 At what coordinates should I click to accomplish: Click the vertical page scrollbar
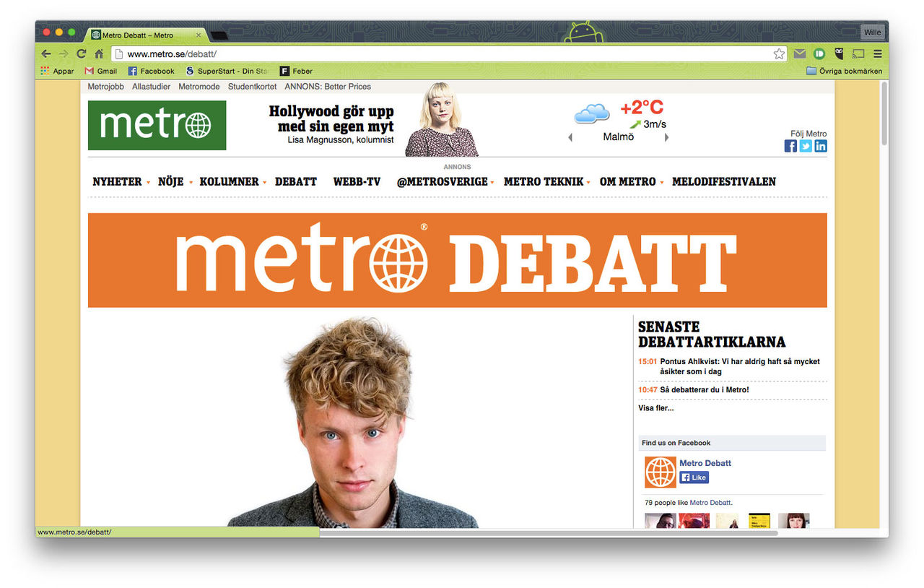coord(884,303)
